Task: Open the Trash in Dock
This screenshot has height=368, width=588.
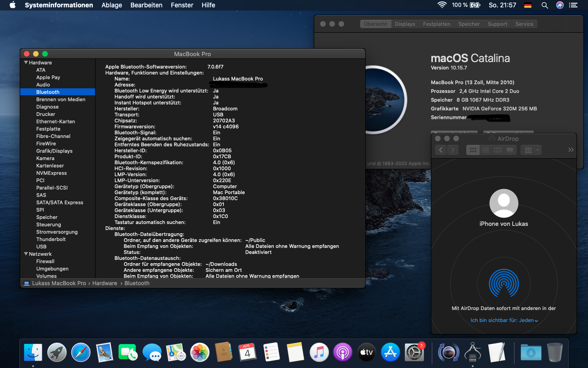Action: [x=555, y=352]
